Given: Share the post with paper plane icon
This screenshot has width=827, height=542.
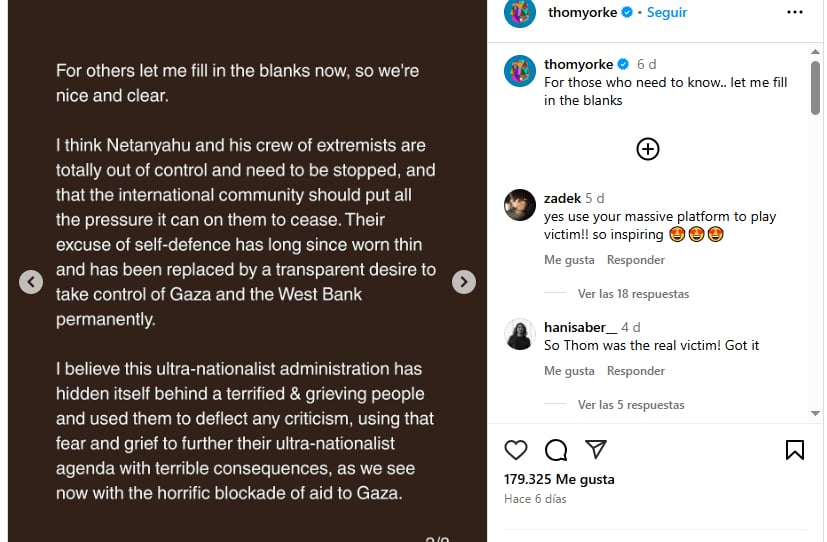Looking at the screenshot, I should point(595,450).
